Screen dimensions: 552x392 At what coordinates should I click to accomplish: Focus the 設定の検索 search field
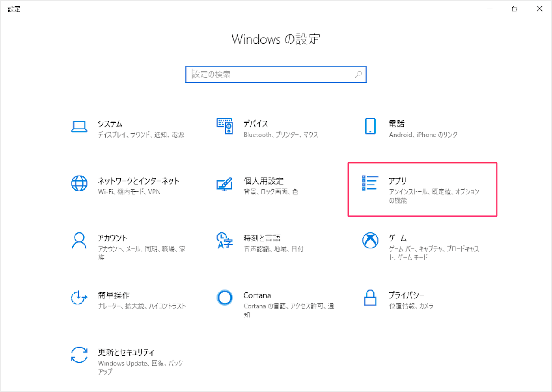click(276, 74)
